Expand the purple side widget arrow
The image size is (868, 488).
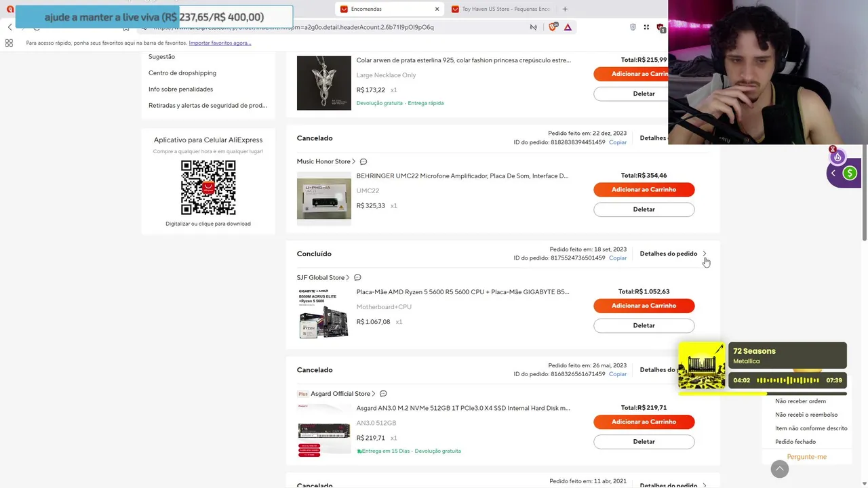click(833, 174)
